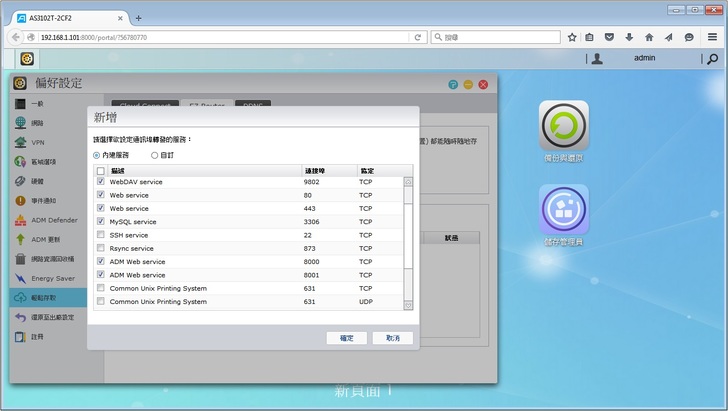The height and width of the screenshot is (411, 728).
Task: Click the 偏好設定 icon in ADM taskbar
Action: [x=27, y=59]
